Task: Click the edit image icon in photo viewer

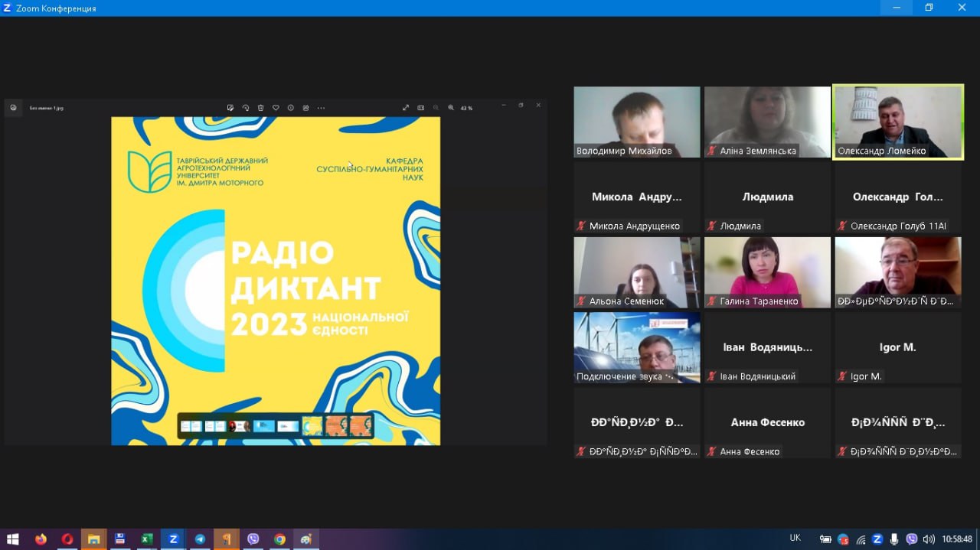Action: click(230, 108)
